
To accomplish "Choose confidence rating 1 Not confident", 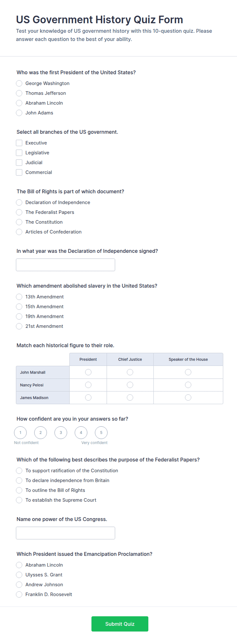I will 20,433.
